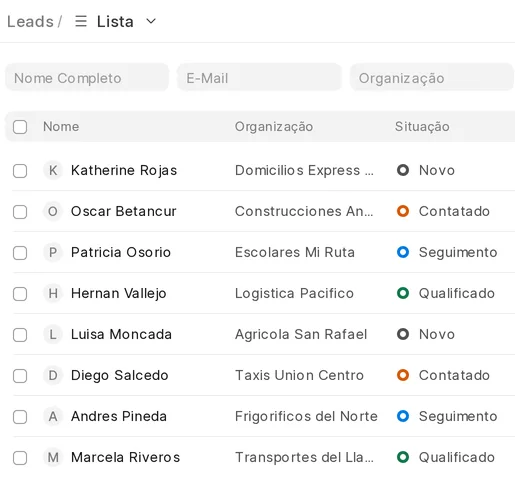Click the P avatar for Patricia Osorio

click(x=53, y=252)
